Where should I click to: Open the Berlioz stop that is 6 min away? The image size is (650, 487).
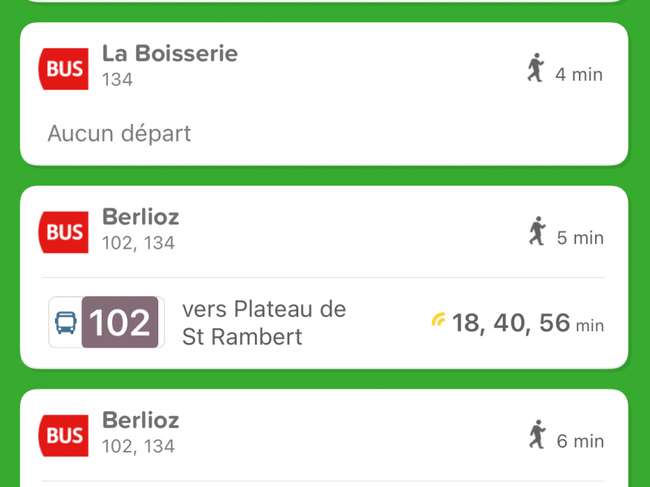[141, 420]
